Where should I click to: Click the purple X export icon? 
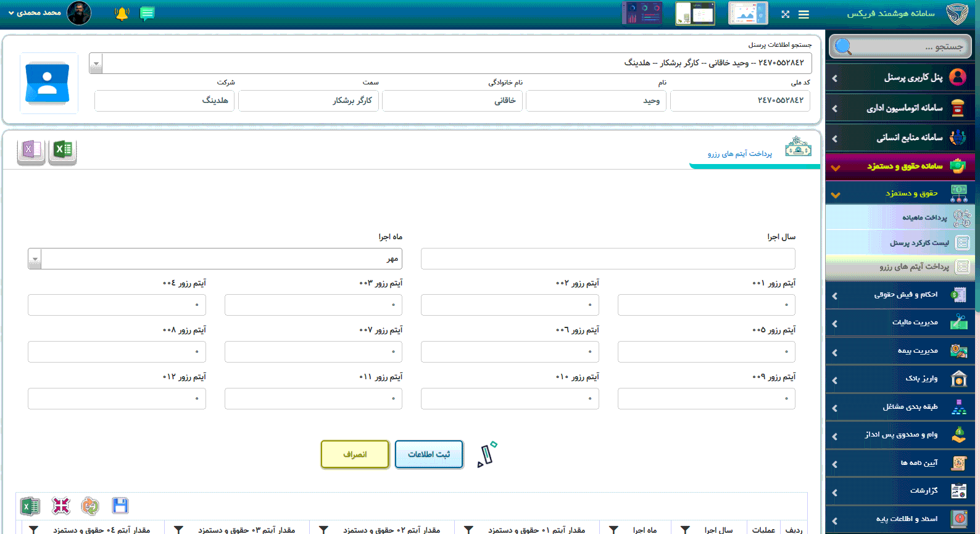point(31,150)
